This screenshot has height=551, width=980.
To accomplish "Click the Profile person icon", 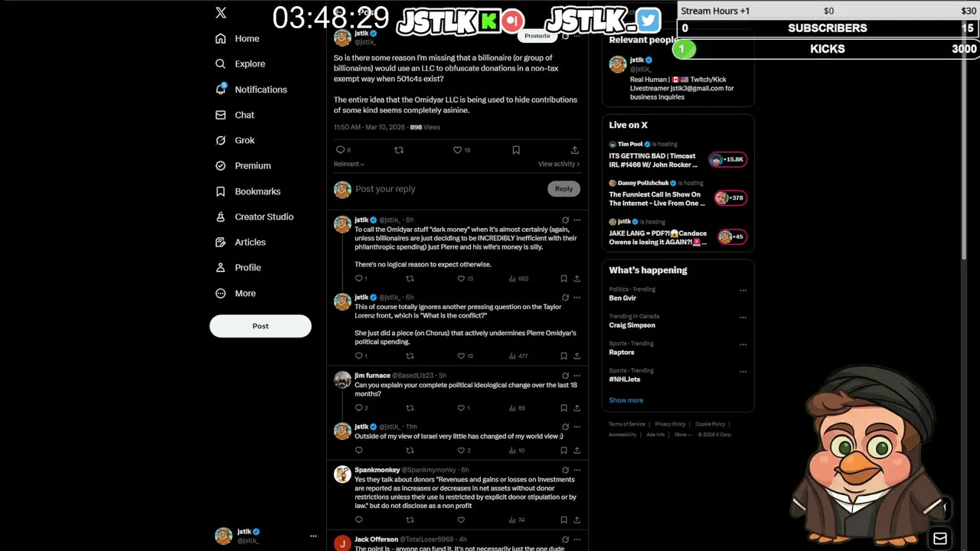I will click(220, 267).
